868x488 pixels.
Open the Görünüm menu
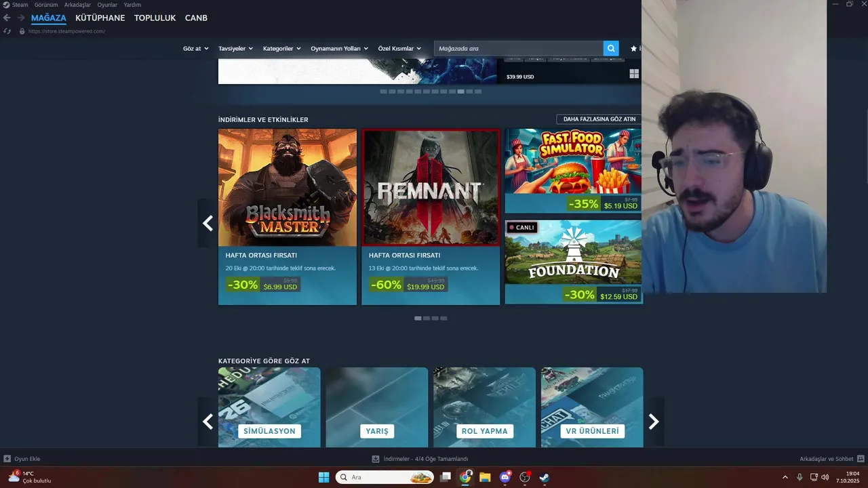click(x=46, y=5)
